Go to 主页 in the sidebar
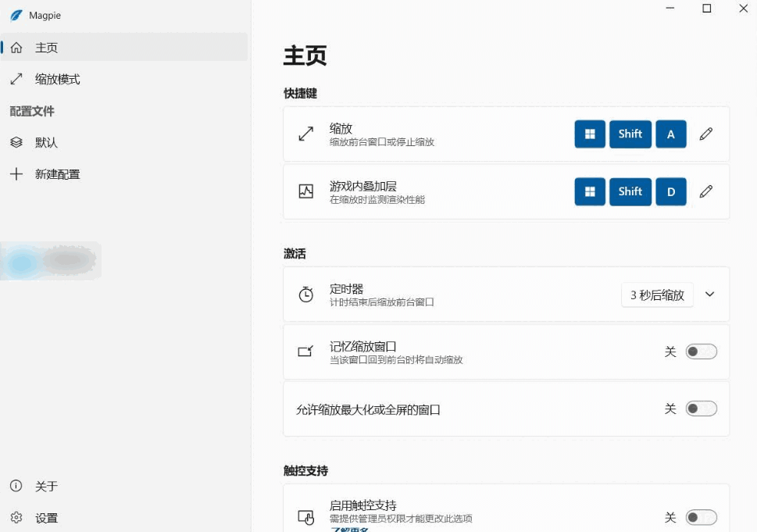This screenshot has width=757, height=532. 46,48
